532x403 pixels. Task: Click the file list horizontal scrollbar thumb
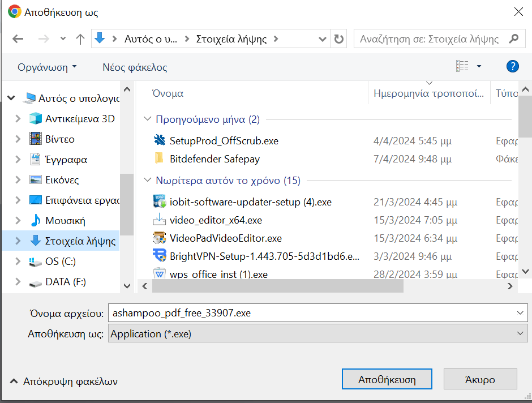(x=277, y=286)
